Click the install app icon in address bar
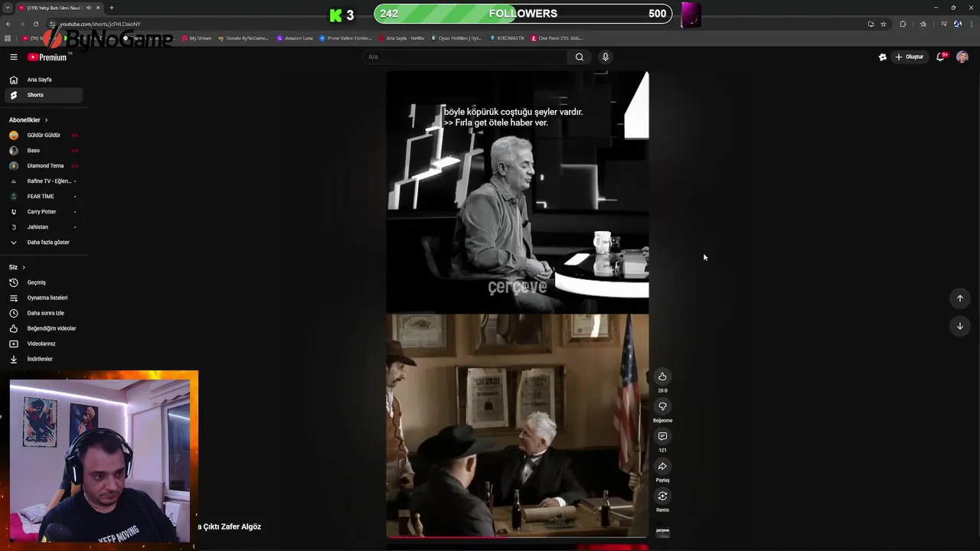This screenshot has height=551, width=980. pyautogui.click(x=871, y=24)
